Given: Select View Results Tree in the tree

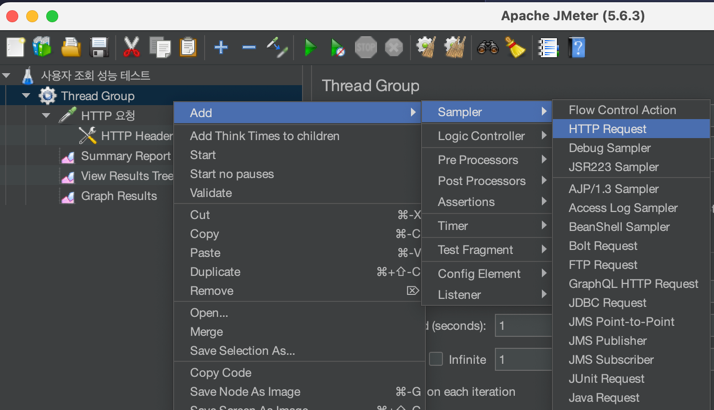Looking at the screenshot, I should (x=127, y=176).
